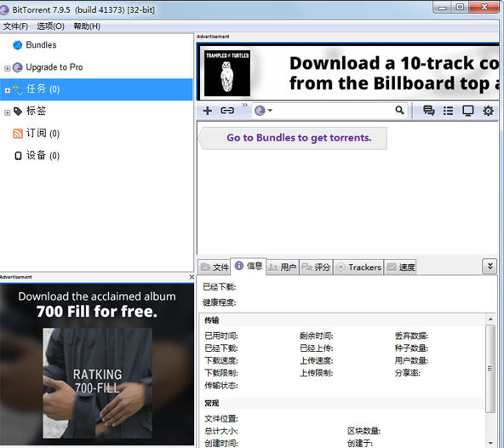Click the 已用时间 label
Image resolution: width=504 pixels, height=448 pixels.
click(221, 336)
